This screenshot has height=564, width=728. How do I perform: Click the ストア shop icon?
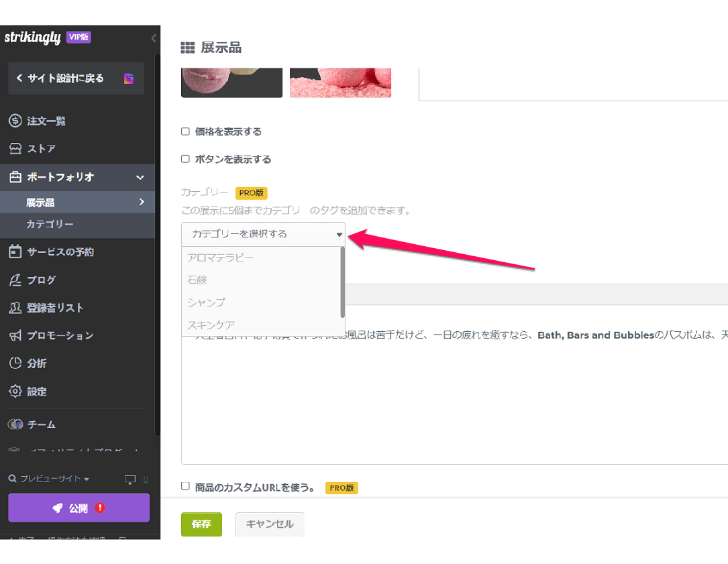tap(15, 148)
